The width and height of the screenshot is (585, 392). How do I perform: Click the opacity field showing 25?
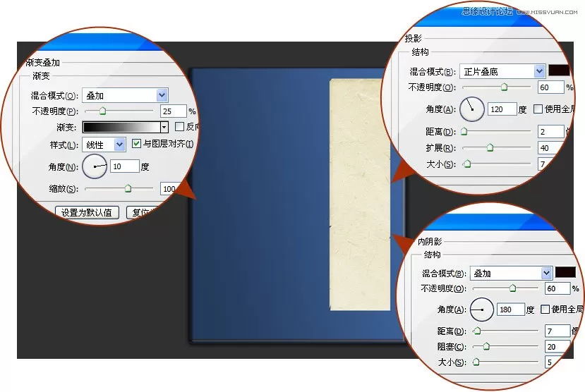pos(173,111)
